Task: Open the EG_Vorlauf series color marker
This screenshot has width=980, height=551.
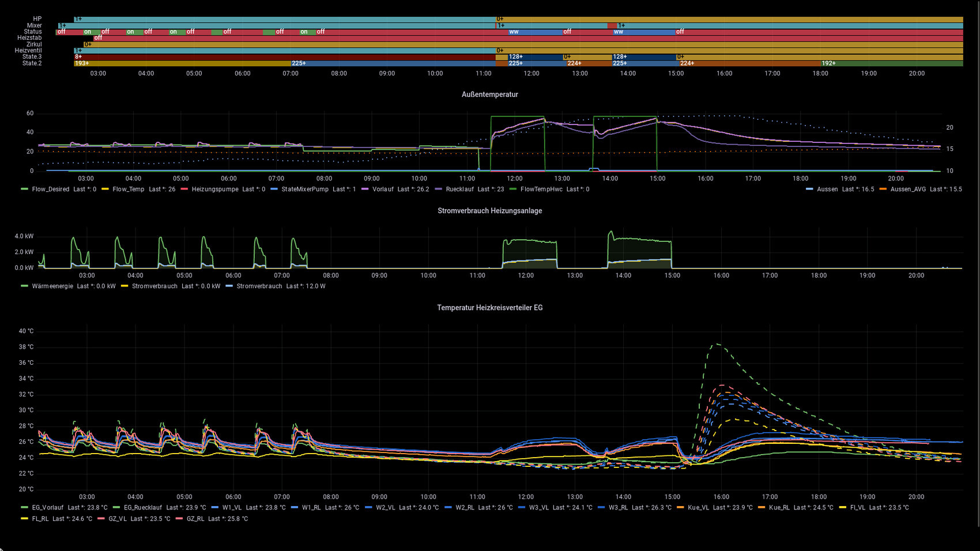Action: (x=24, y=508)
